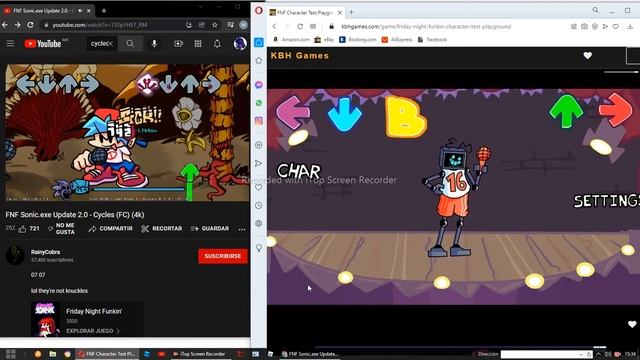Open the Facebook bookmark
Screen dimensions: 640x360
coord(433,40)
